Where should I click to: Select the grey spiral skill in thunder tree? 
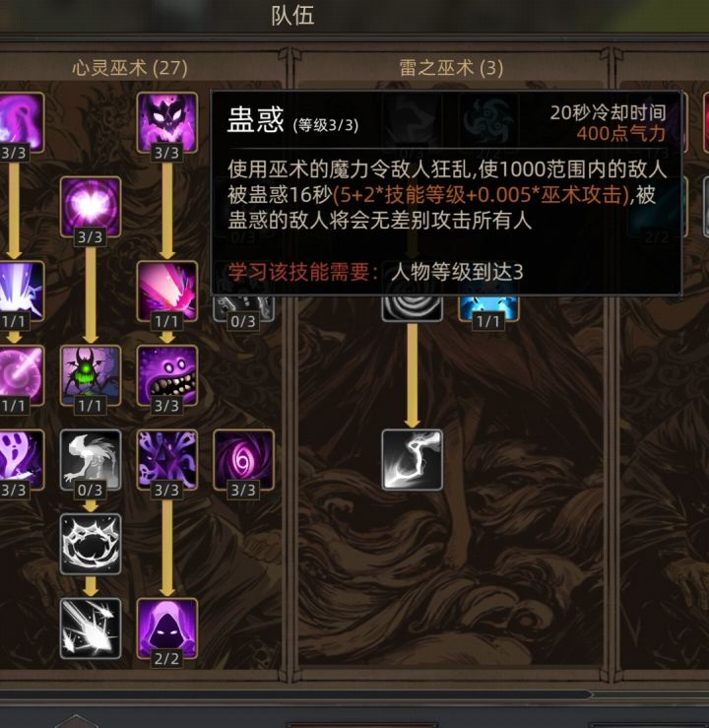(x=412, y=308)
